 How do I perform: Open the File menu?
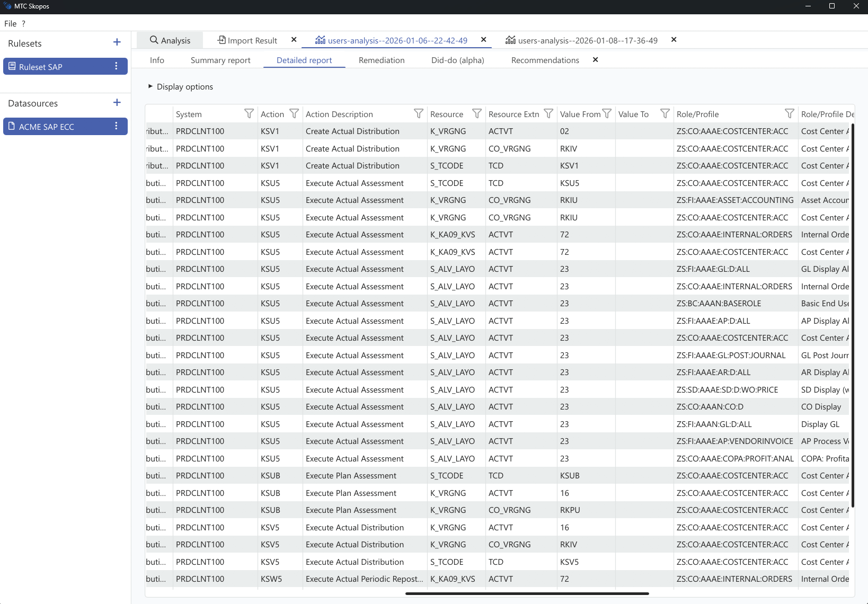pos(10,23)
